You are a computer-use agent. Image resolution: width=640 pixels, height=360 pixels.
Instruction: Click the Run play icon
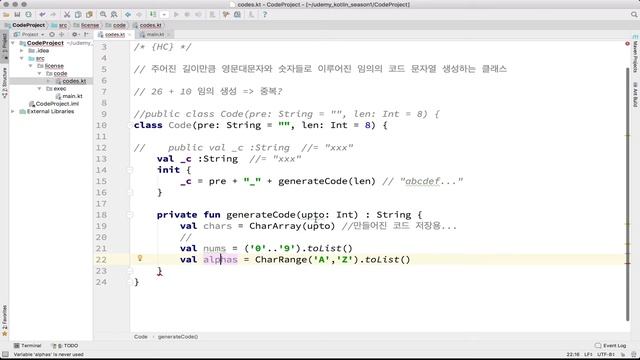[x=176, y=15]
